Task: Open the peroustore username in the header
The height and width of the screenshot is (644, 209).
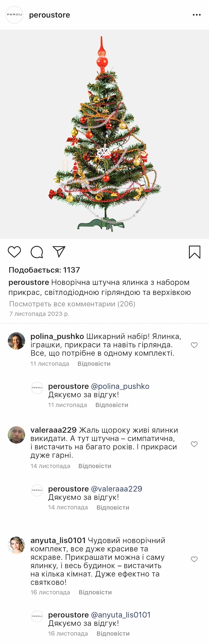Action: pos(50,15)
